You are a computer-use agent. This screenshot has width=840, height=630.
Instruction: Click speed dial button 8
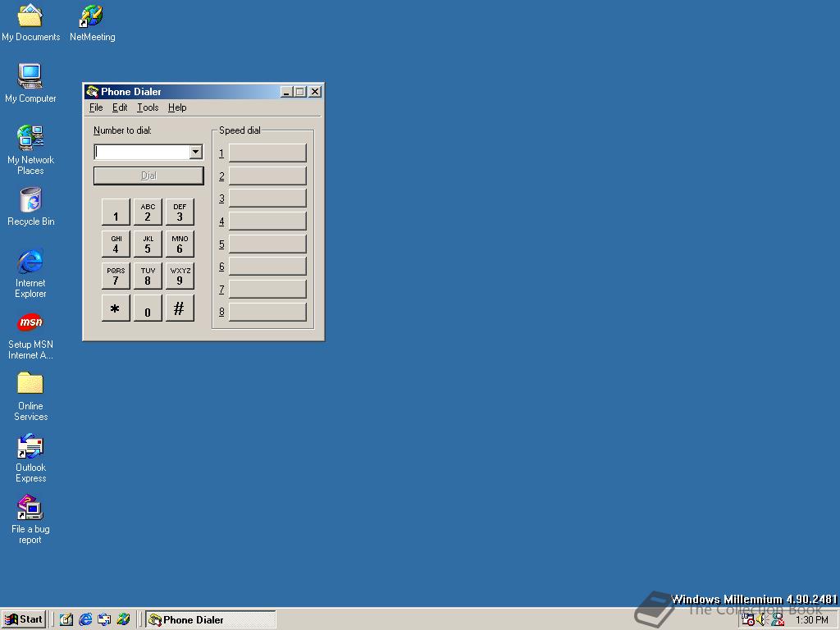(267, 312)
